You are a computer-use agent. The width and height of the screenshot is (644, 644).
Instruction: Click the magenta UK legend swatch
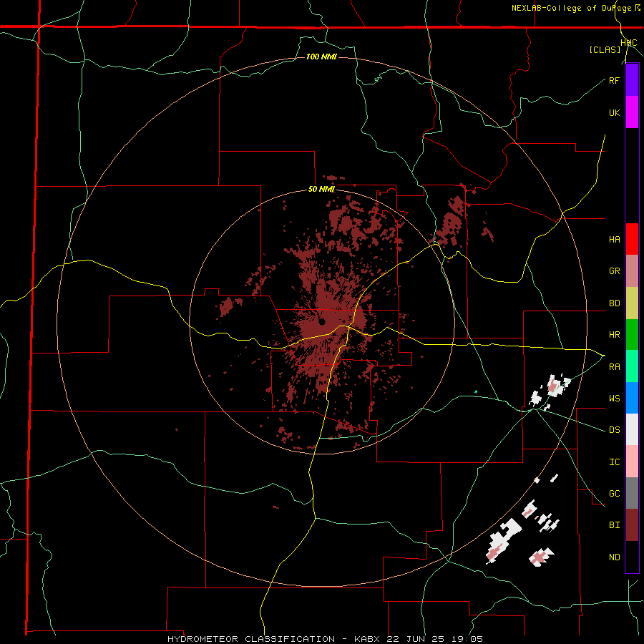coord(632,112)
